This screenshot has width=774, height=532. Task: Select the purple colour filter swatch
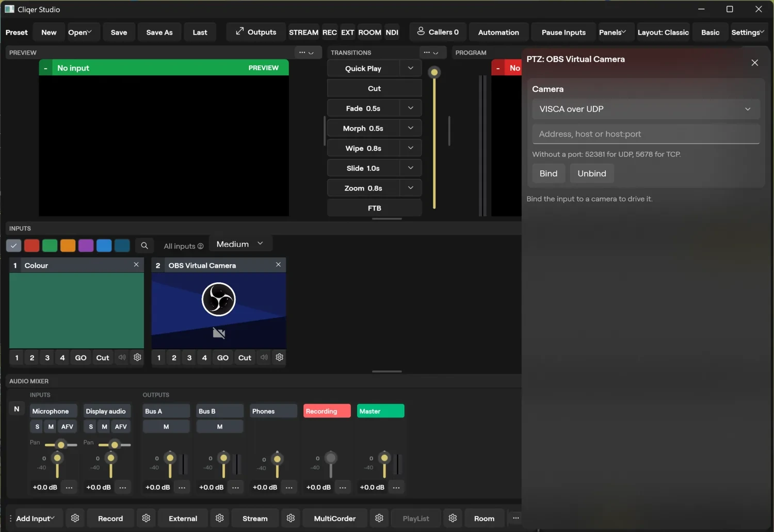86,246
